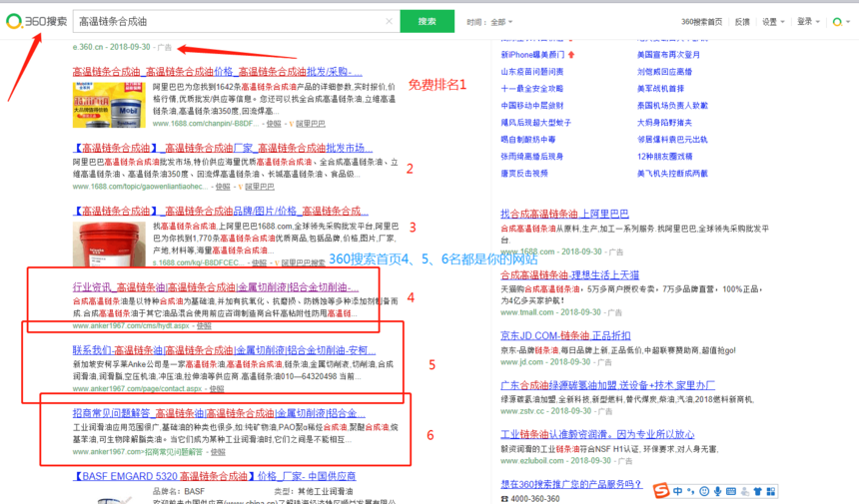Click the hot topic 中国移动中层敛财
This screenshot has height=504, width=859.
pyautogui.click(x=532, y=106)
